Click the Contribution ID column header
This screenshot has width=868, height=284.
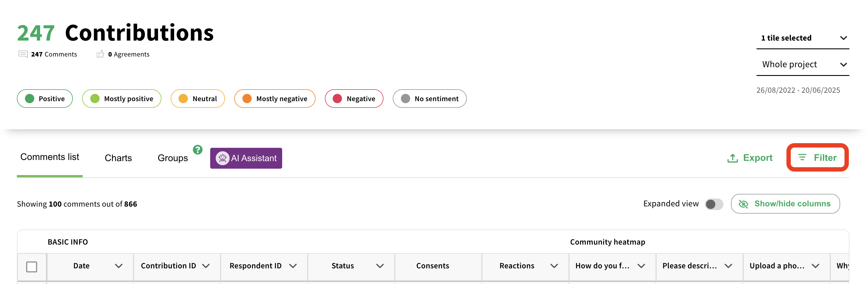[x=168, y=266]
